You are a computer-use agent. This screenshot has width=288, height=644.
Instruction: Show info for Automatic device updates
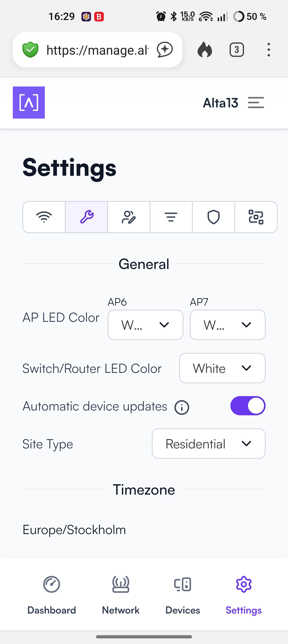pos(182,408)
